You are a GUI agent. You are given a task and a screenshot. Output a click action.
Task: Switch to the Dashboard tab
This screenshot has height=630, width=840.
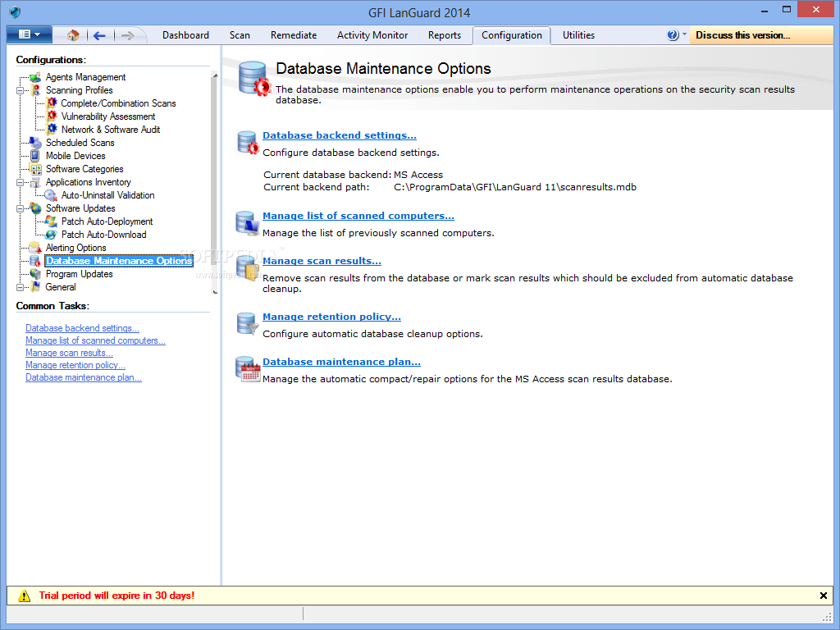185,35
